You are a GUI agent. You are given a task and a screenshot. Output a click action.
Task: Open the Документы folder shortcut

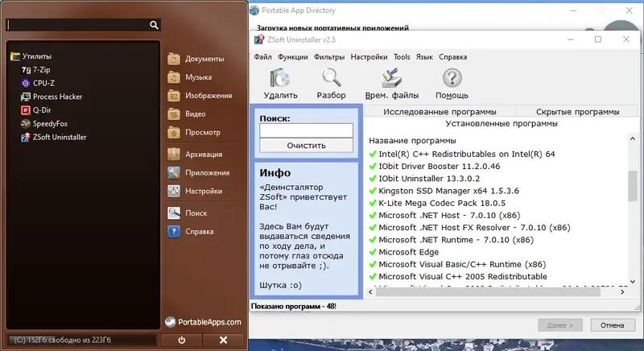coord(196,59)
